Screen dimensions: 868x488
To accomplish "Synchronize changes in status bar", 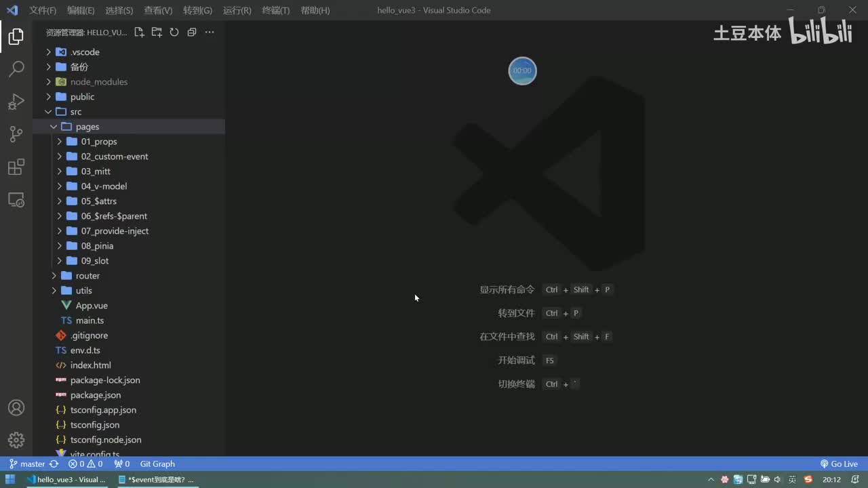I will pyautogui.click(x=54, y=464).
